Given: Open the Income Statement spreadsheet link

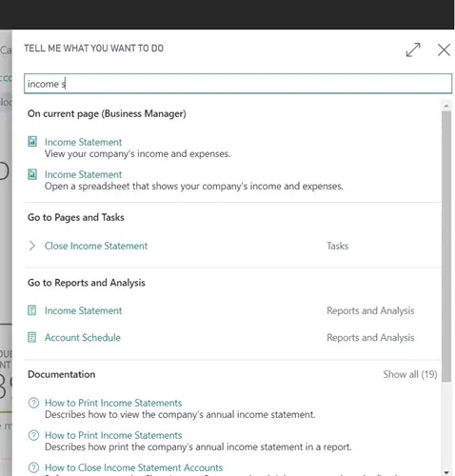Looking at the screenshot, I should pos(83,174).
